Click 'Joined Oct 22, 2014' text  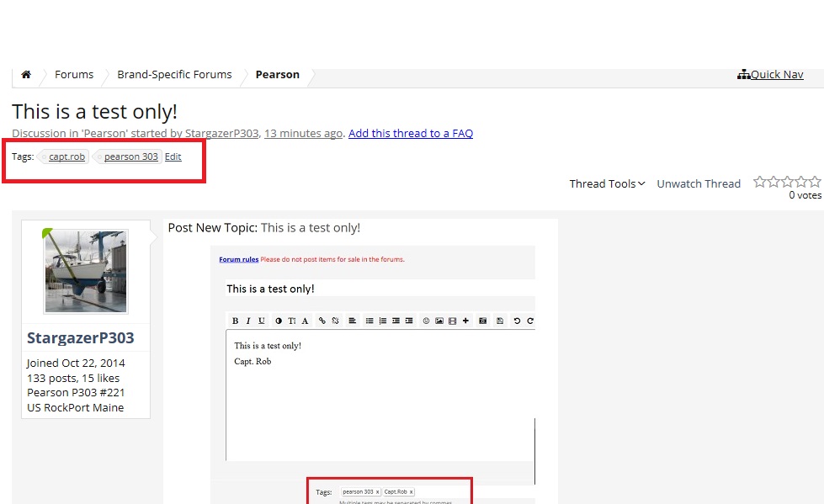click(76, 363)
